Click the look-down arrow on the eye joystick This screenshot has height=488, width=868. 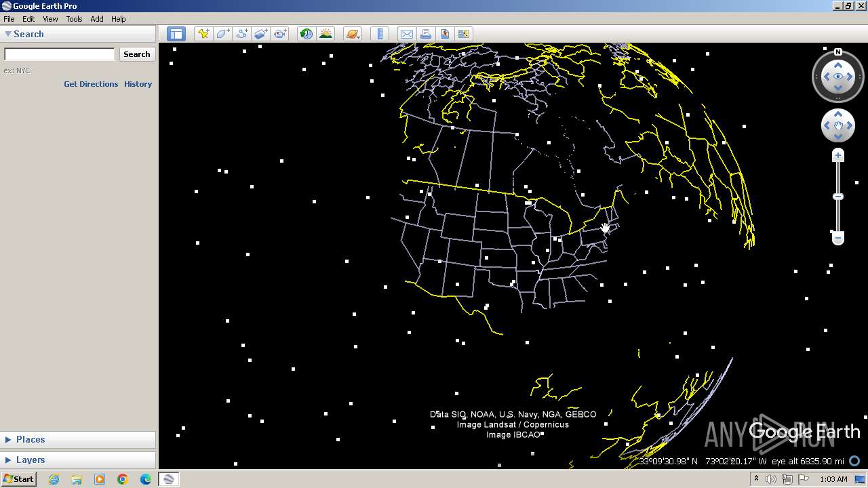click(x=838, y=89)
